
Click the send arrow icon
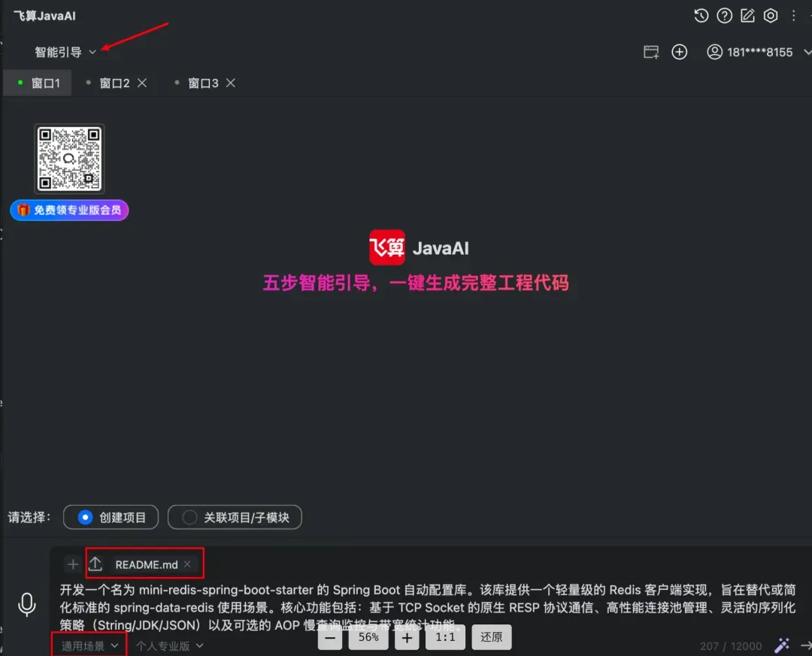tap(806, 645)
